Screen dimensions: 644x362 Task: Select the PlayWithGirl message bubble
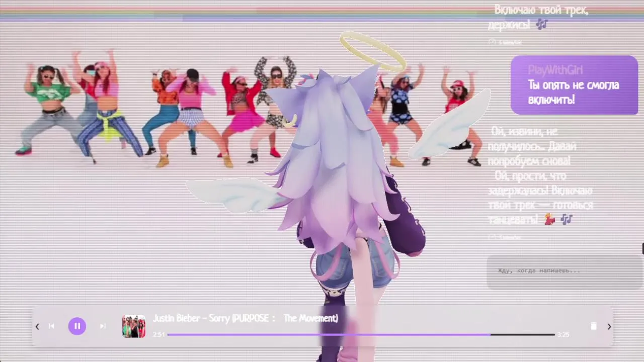pyautogui.click(x=574, y=85)
